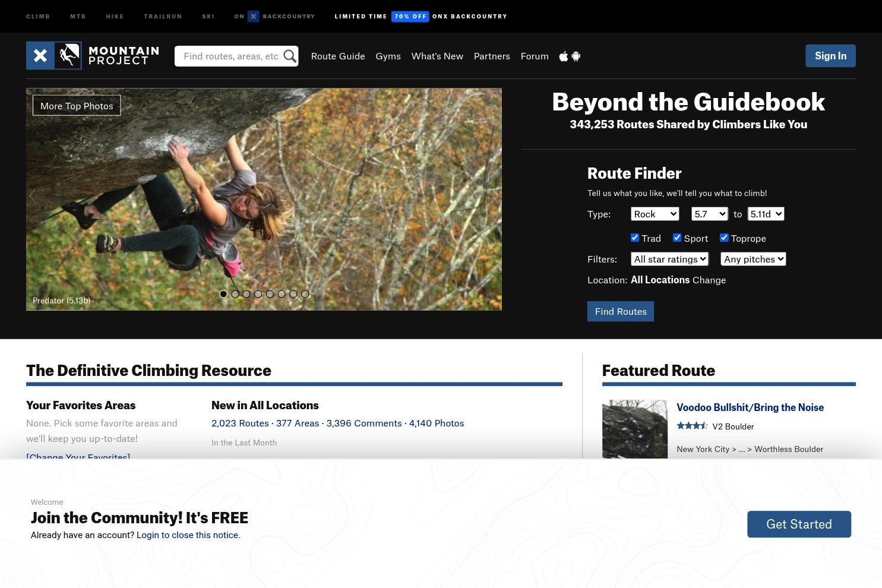The image size is (882, 588).
Task: Click the Featured Route boulder thumbnail
Action: [x=635, y=429]
